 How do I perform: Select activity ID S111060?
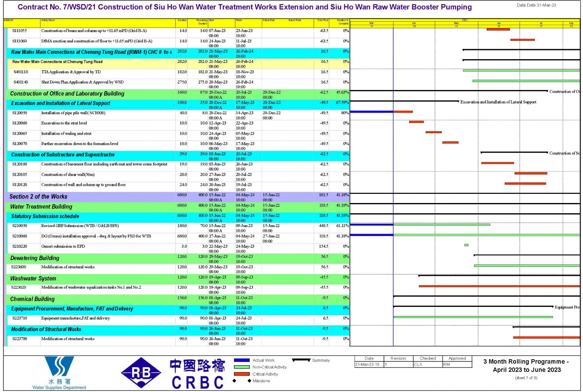19,41
